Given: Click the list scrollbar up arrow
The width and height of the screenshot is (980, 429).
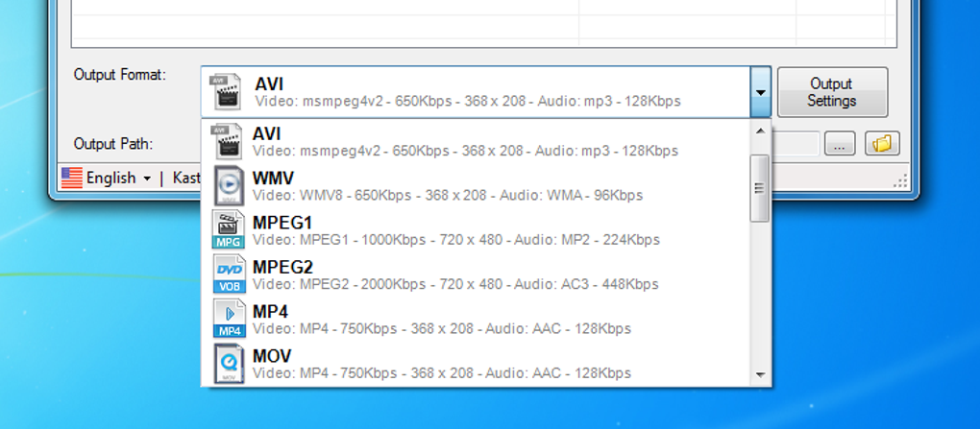Looking at the screenshot, I should [x=760, y=131].
